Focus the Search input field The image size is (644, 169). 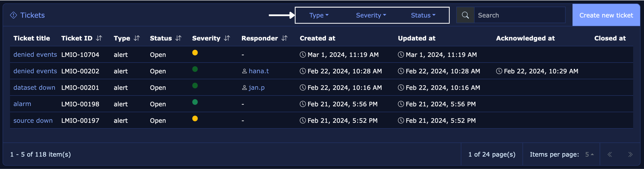(519, 15)
